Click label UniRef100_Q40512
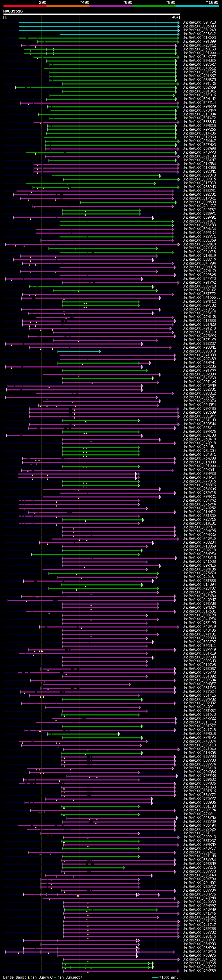Screen dimensions: 222x980 point(199,68)
